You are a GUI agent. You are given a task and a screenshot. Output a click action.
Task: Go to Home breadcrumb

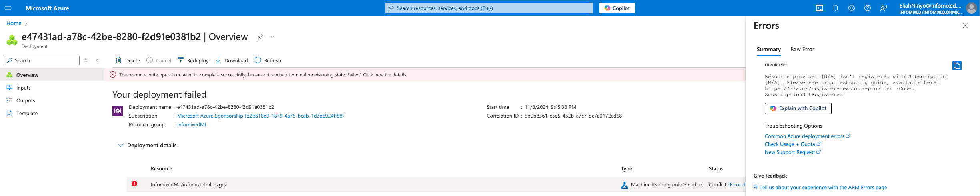pyautogui.click(x=14, y=23)
